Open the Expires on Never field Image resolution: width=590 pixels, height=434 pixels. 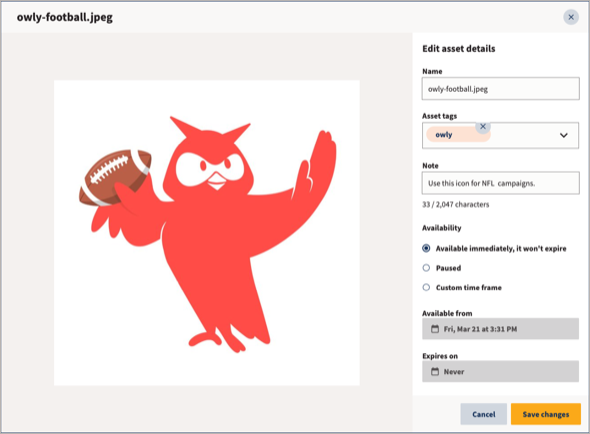[500, 372]
